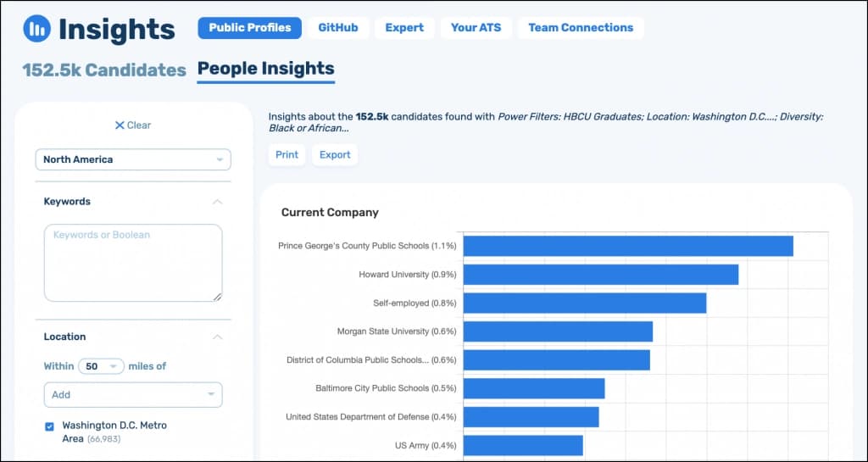Uncheck Washington D.C. Metro Area checkbox

coord(49,426)
